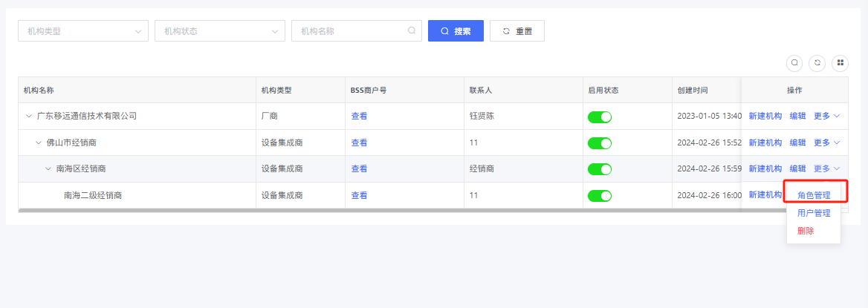Image resolution: width=868 pixels, height=308 pixels.
Task: Choose 用户管理 in the more menu
Action: [x=814, y=213]
